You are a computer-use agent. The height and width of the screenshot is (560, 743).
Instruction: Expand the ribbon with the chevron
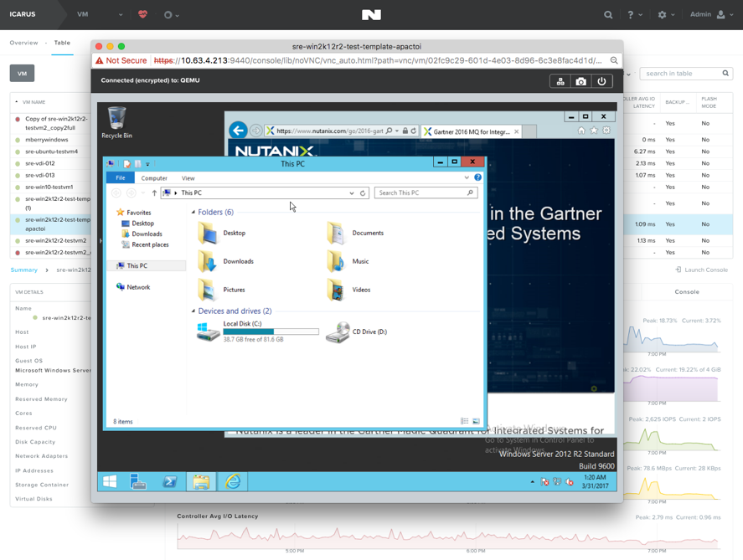[467, 177]
